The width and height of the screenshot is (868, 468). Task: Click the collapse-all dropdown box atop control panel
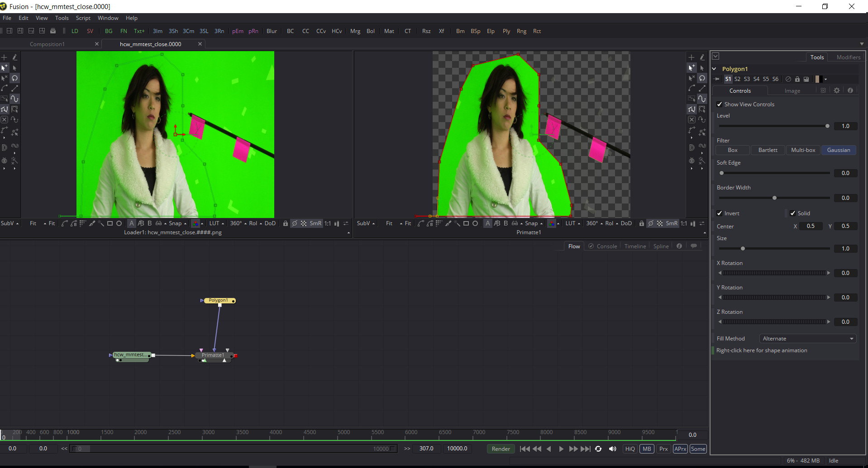(x=715, y=57)
